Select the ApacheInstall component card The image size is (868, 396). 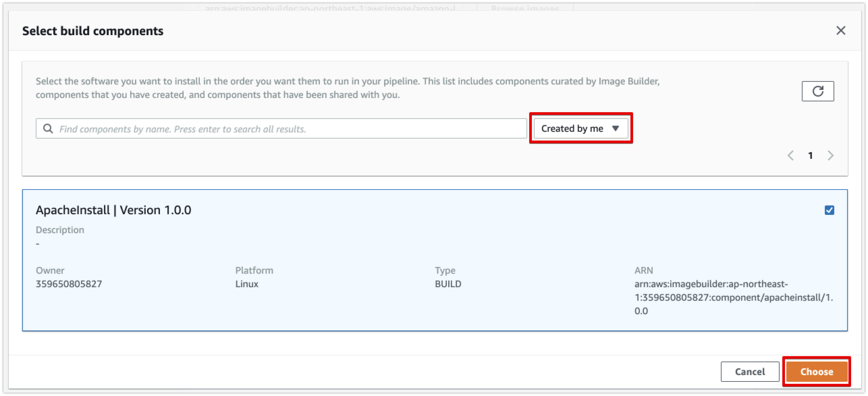432,257
